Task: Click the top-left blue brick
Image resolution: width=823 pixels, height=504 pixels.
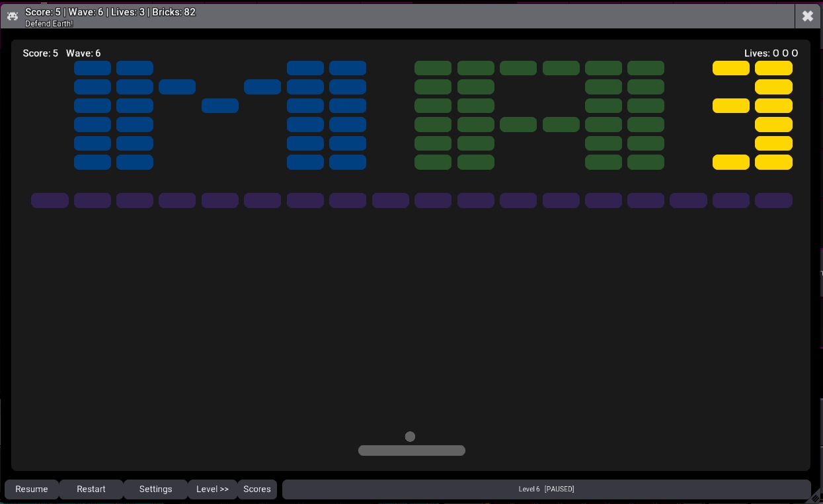Action: click(93, 68)
